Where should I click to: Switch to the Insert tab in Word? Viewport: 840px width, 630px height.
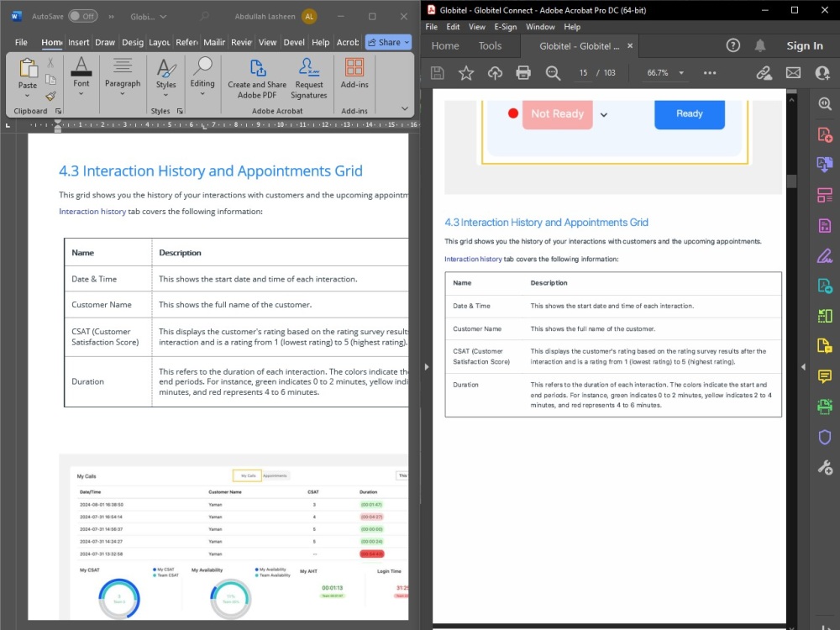pos(79,42)
